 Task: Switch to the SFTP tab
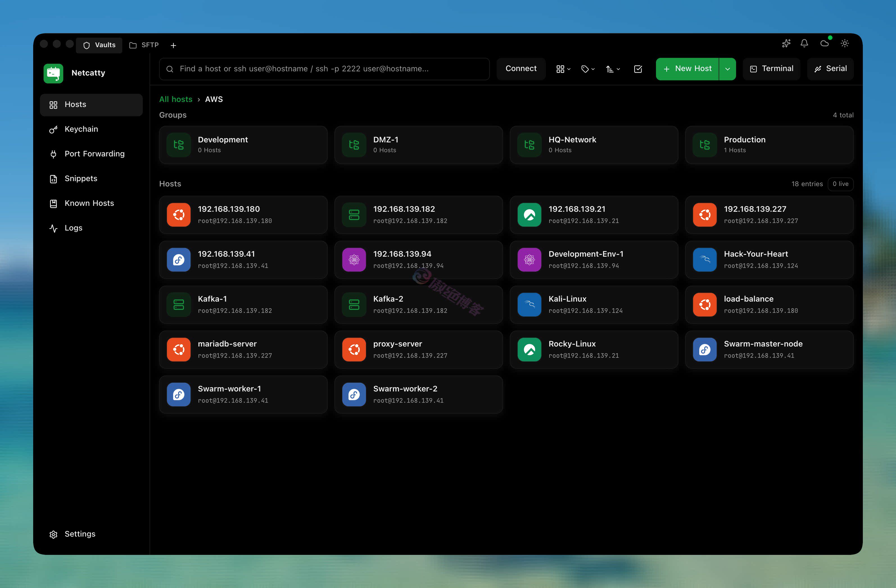tap(143, 45)
